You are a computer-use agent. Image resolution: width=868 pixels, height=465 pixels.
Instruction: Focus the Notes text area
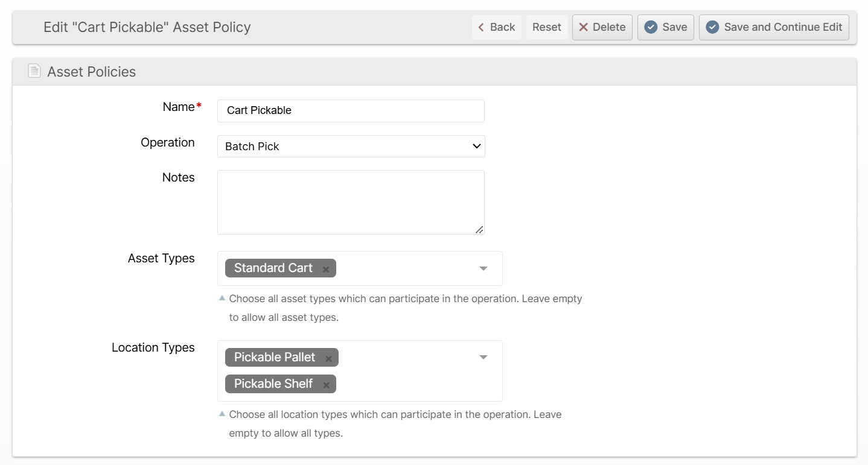pyautogui.click(x=351, y=202)
